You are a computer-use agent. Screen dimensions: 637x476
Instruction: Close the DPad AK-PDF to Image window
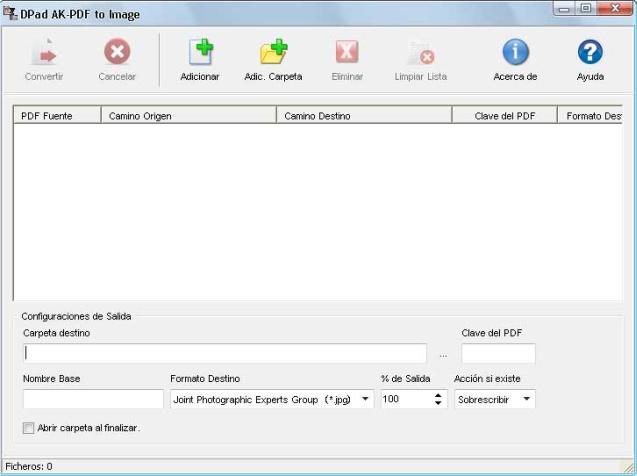tap(615, 9)
